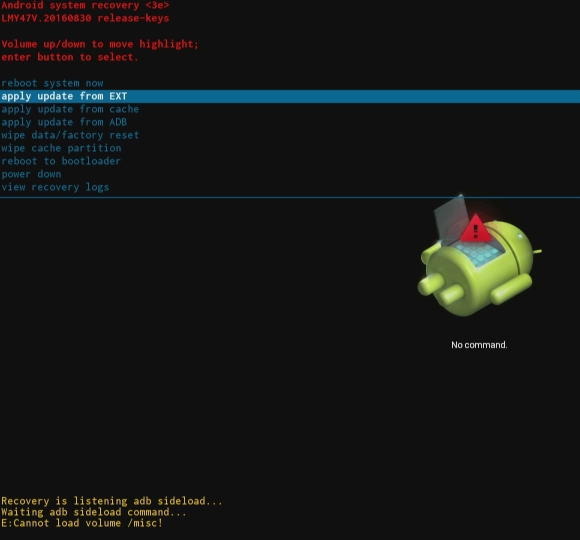Viewport: 580px width, 540px height.
Task: Click the Volume up/down instruction line
Action: pyautogui.click(x=100, y=44)
